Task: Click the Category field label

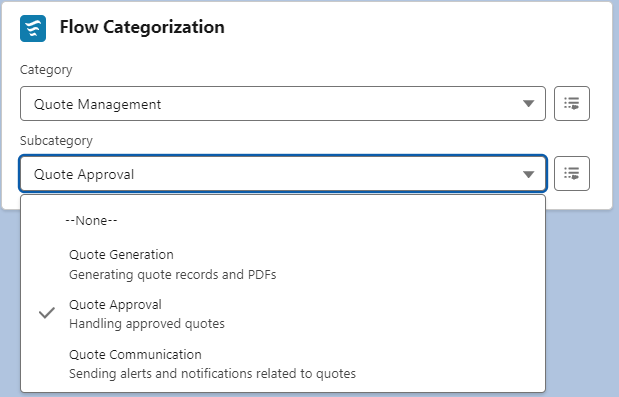Action: [x=46, y=70]
